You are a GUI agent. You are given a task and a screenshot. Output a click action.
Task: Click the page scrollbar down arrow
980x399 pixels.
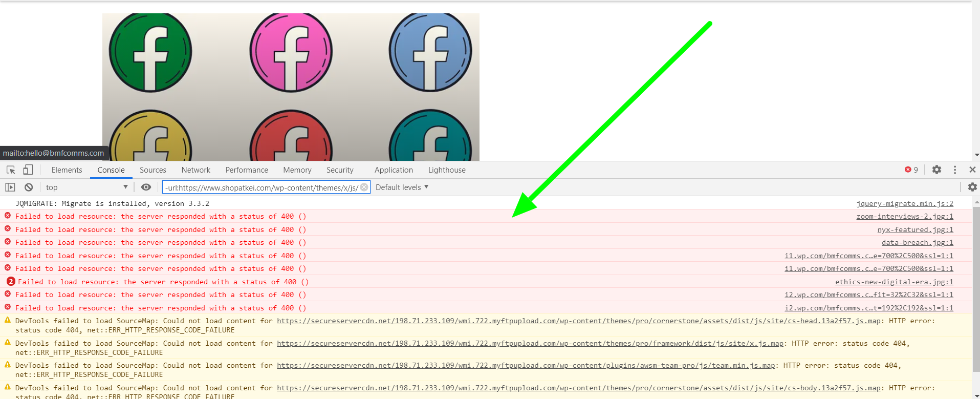click(x=976, y=155)
